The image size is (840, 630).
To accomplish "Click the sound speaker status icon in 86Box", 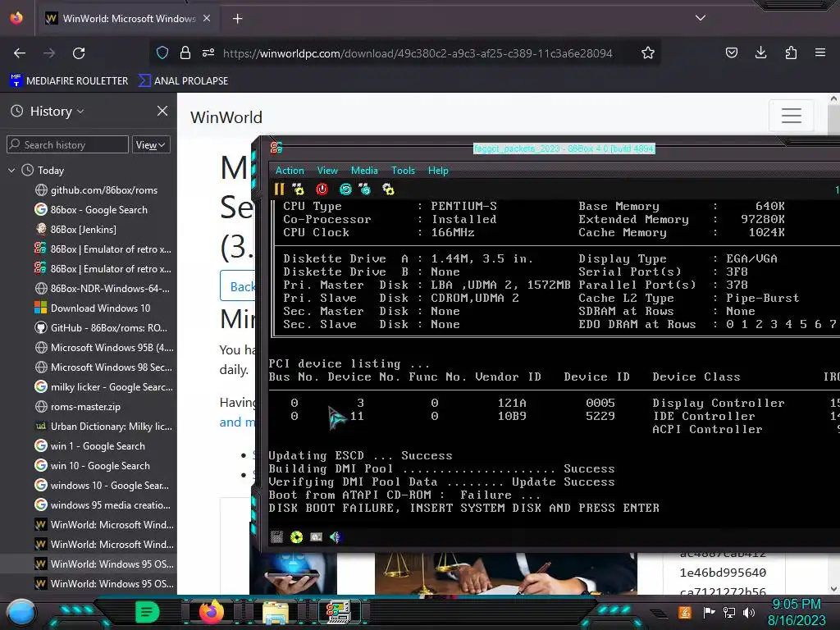I will pyautogui.click(x=336, y=536).
